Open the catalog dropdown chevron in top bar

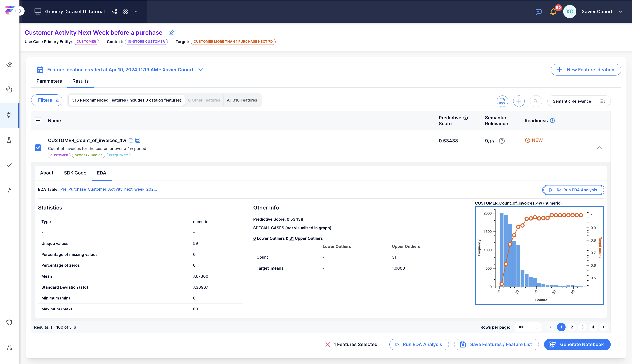click(136, 12)
